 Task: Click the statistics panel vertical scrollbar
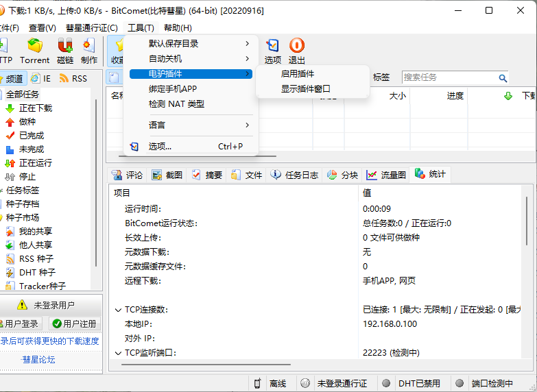click(527, 221)
